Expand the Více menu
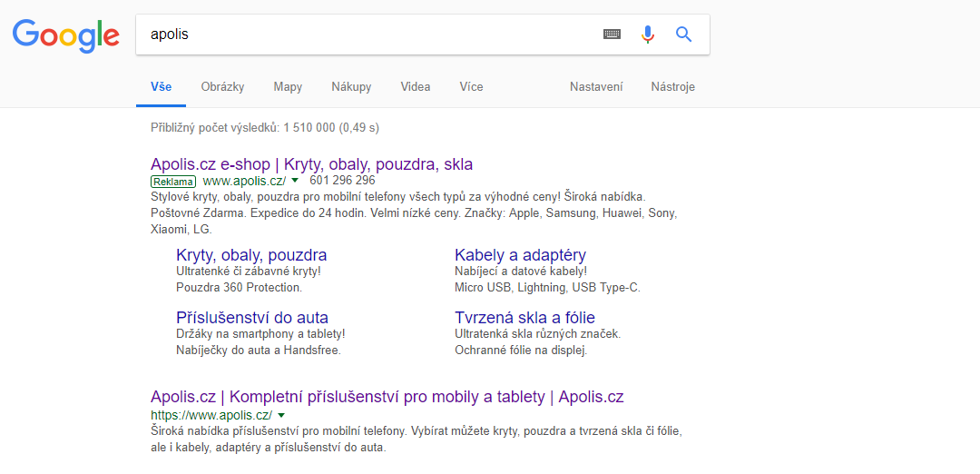 click(471, 87)
